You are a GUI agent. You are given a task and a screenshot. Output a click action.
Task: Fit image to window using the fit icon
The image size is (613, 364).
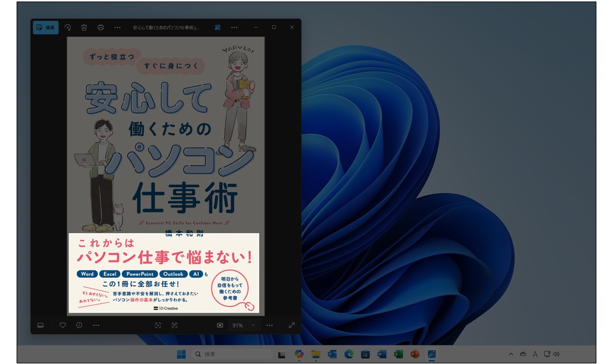(220, 325)
